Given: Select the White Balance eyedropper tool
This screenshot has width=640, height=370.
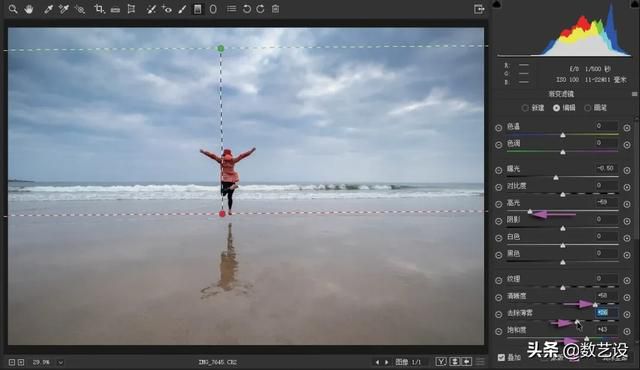Looking at the screenshot, I should (x=49, y=9).
